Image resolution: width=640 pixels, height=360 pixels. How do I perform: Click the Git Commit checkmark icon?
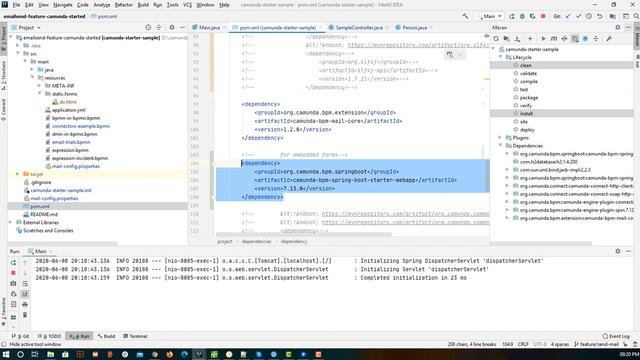578,16
